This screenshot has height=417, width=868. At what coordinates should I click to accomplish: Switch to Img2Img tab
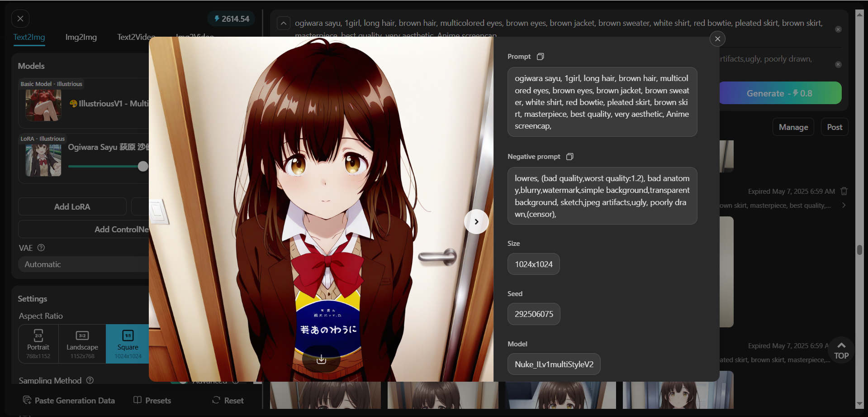click(x=81, y=37)
